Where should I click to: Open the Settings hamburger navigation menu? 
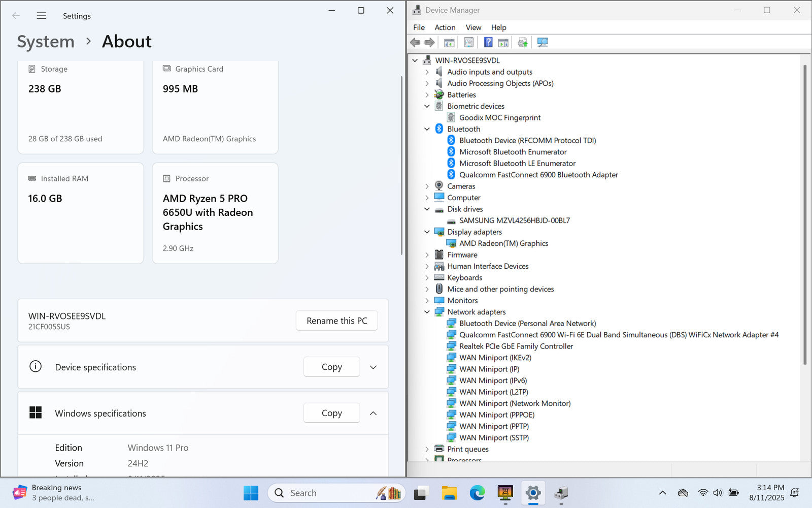click(42, 16)
